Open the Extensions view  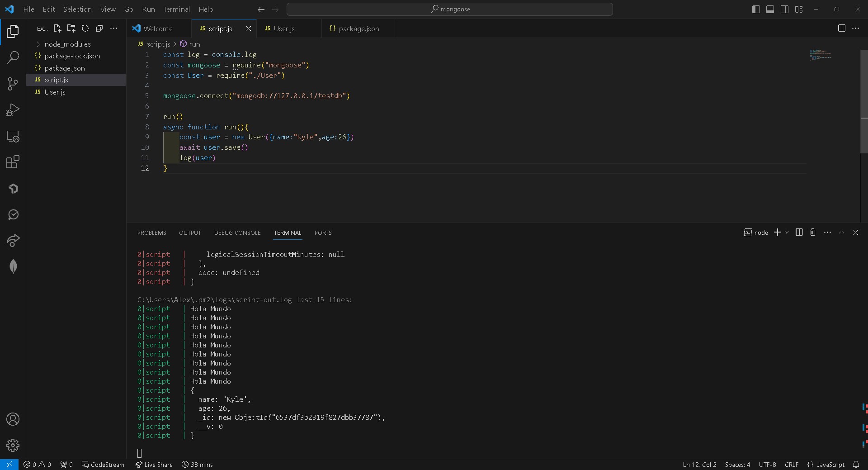click(x=13, y=162)
